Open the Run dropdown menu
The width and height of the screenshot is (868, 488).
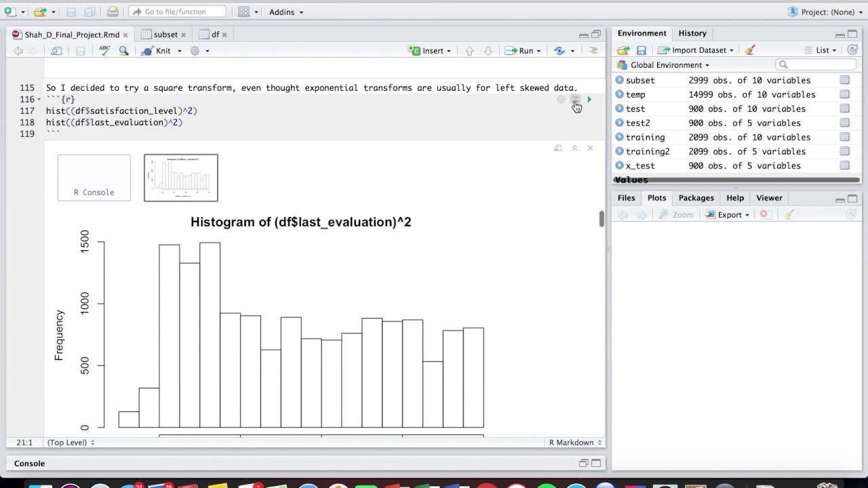coord(523,51)
